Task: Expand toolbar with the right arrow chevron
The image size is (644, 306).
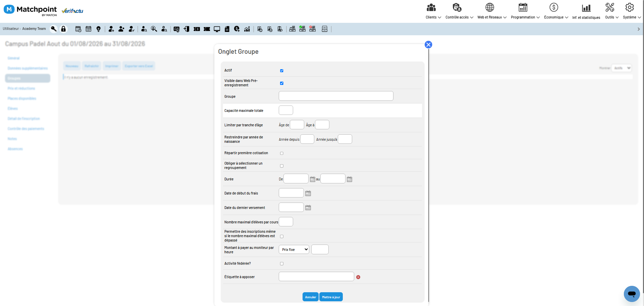Action: [639, 29]
